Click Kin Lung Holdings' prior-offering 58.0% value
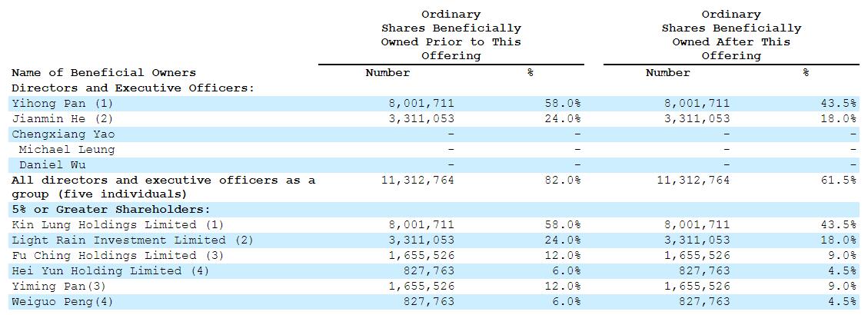868x315 pixels. 562,225
